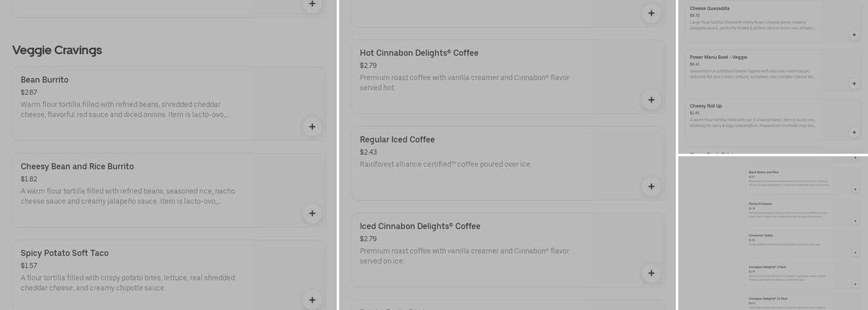Select the Veggie Cravings section heading
868x310 pixels.
click(57, 50)
